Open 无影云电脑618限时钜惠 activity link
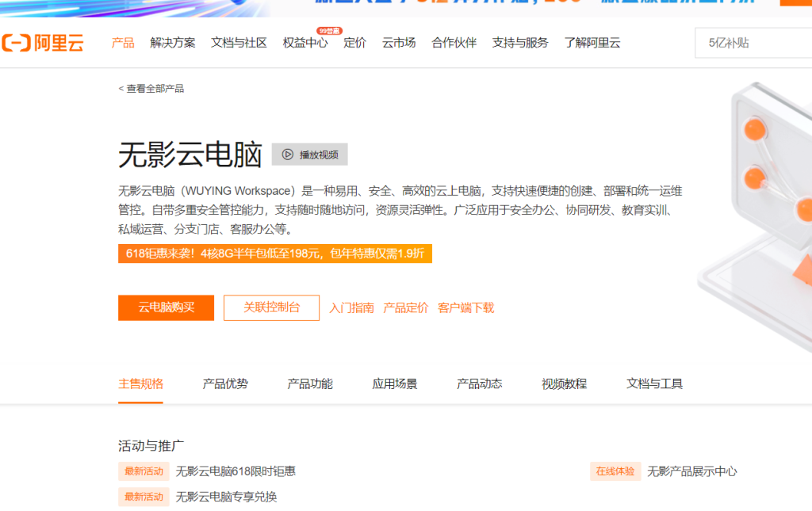 click(x=236, y=471)
